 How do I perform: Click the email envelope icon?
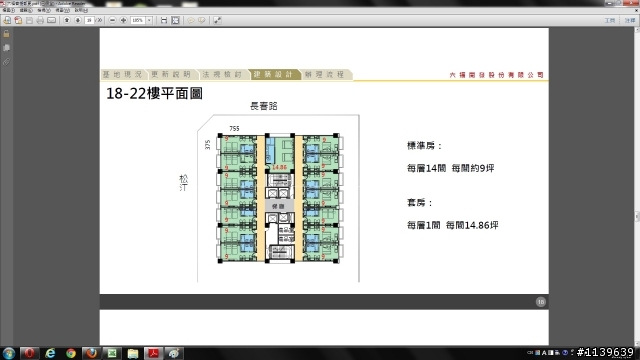tap(51, 20)
